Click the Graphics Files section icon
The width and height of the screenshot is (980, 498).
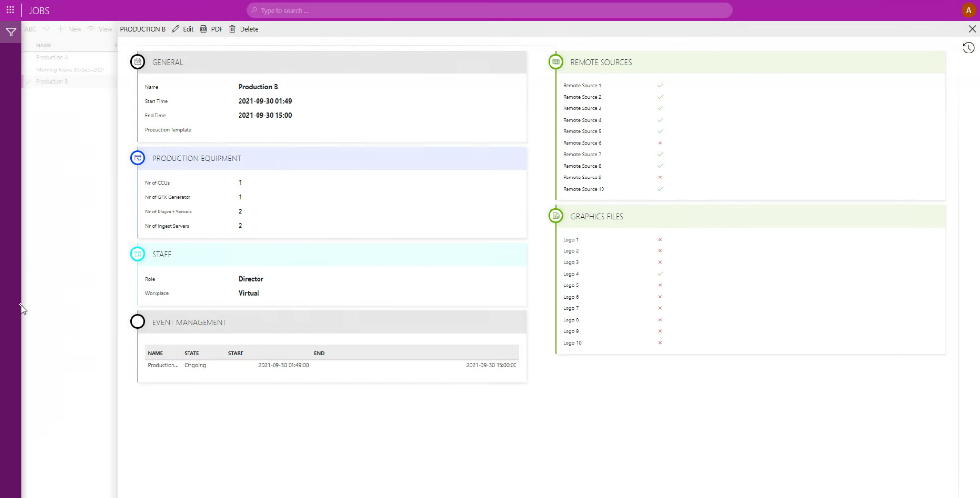556,216
